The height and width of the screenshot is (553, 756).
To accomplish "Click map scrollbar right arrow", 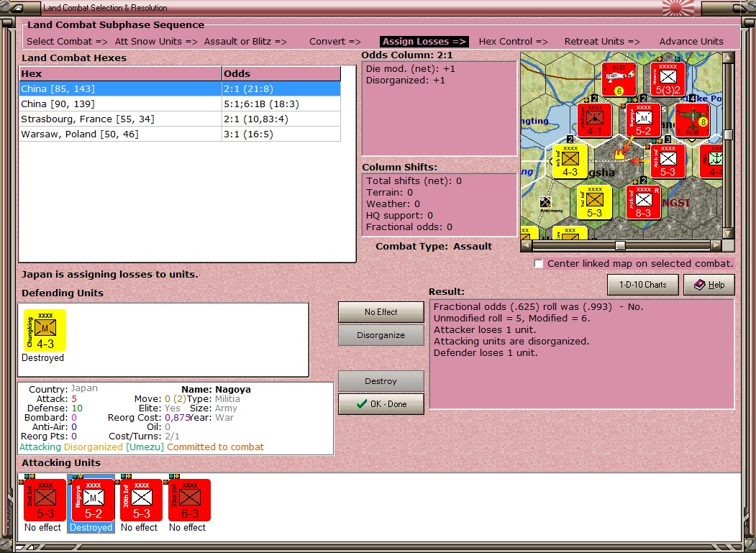I will [716, 246].
